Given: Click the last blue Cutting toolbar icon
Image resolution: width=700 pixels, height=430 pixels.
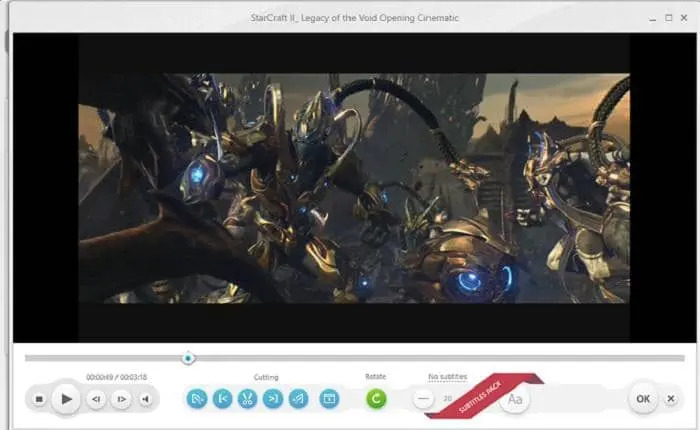Looking at the screenshot, I should pos(328,398).
